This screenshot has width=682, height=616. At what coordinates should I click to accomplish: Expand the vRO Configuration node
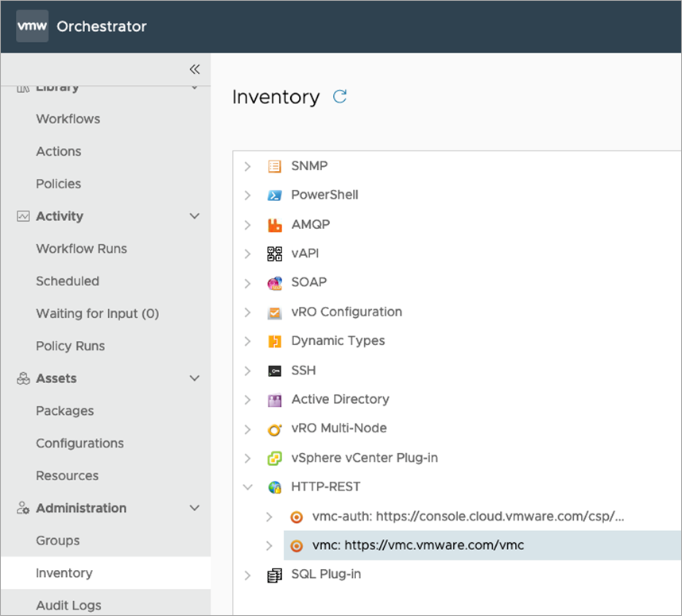[x=247, y=312]
